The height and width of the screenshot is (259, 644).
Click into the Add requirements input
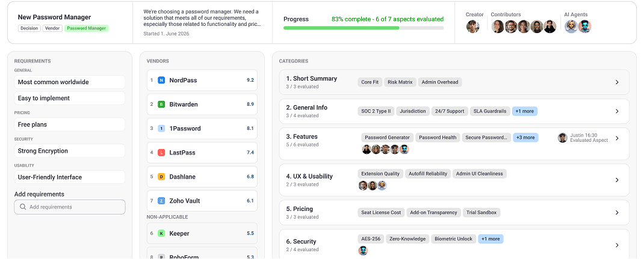(70, 207)
